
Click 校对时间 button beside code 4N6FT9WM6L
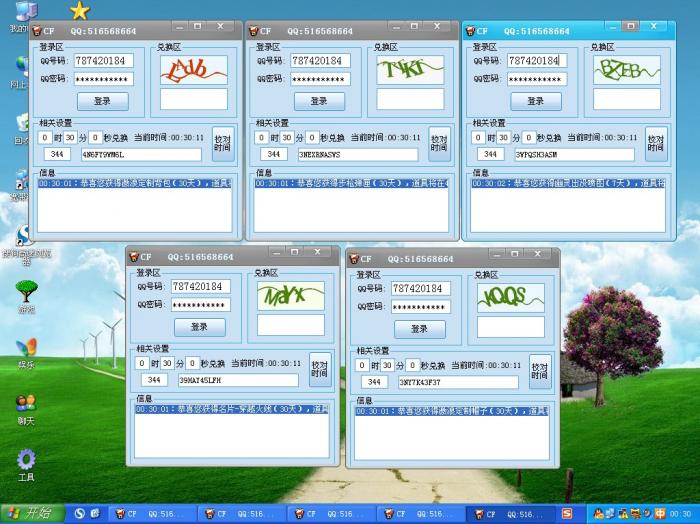click(x=223, y=144)
